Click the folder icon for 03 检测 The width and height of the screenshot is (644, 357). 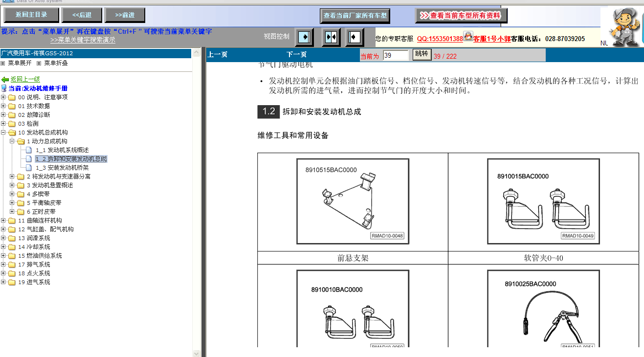tap(12, 124)
